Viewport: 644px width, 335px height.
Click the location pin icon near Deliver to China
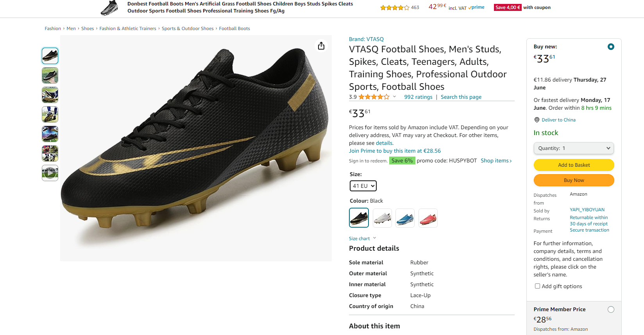537,120
